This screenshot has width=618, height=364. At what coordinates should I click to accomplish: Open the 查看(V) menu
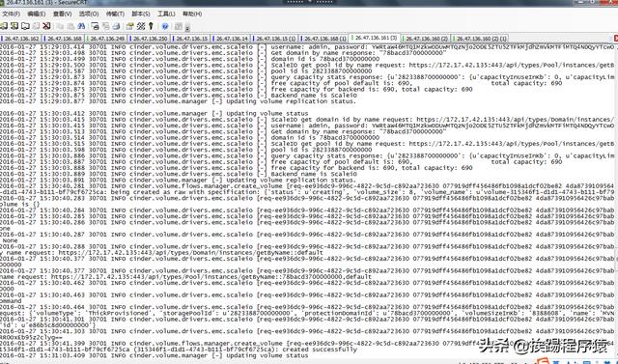(62, 14)
